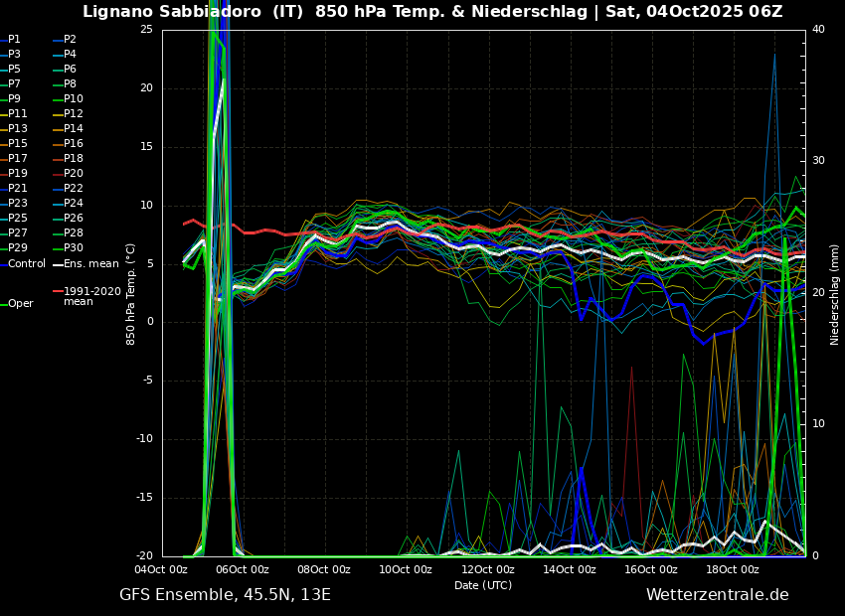Click the P16 legend entry
Viewport: 845px width, 616px height.
click(74, 144)
